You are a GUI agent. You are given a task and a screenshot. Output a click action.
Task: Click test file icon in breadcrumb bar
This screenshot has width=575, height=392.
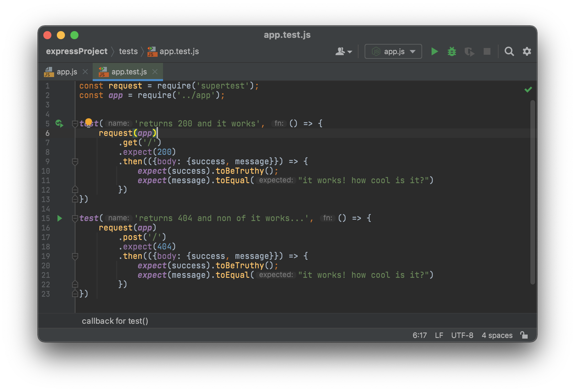pyautogui.click(x=152, y=51)
